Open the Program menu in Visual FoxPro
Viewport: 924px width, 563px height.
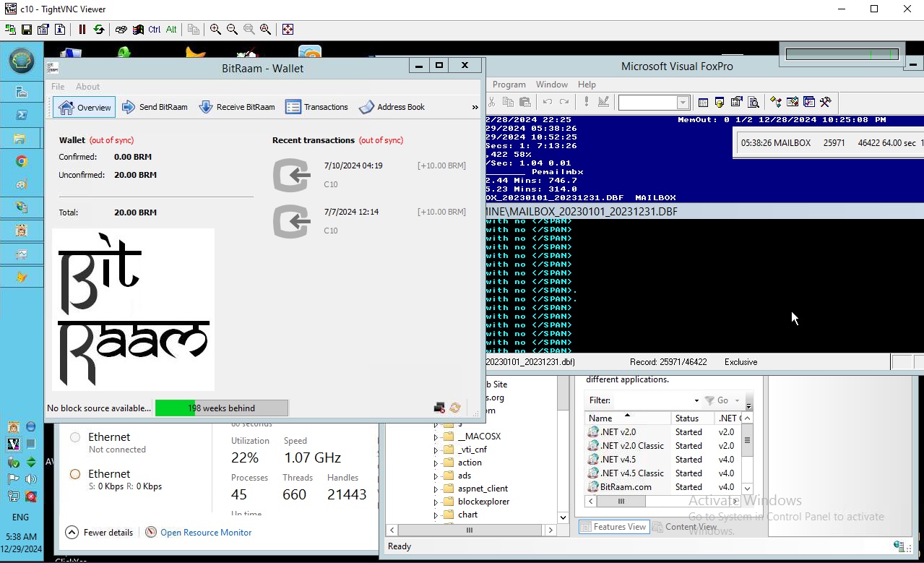509,85
